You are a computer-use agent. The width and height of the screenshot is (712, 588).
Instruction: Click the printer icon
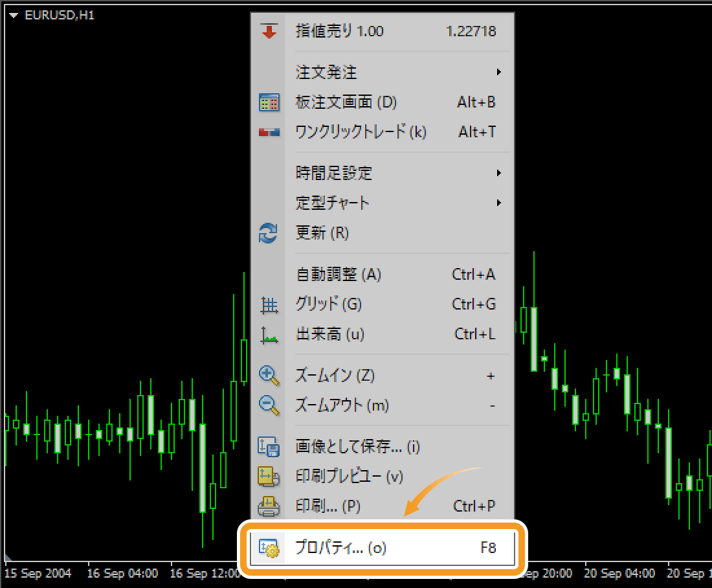[269, 506]
